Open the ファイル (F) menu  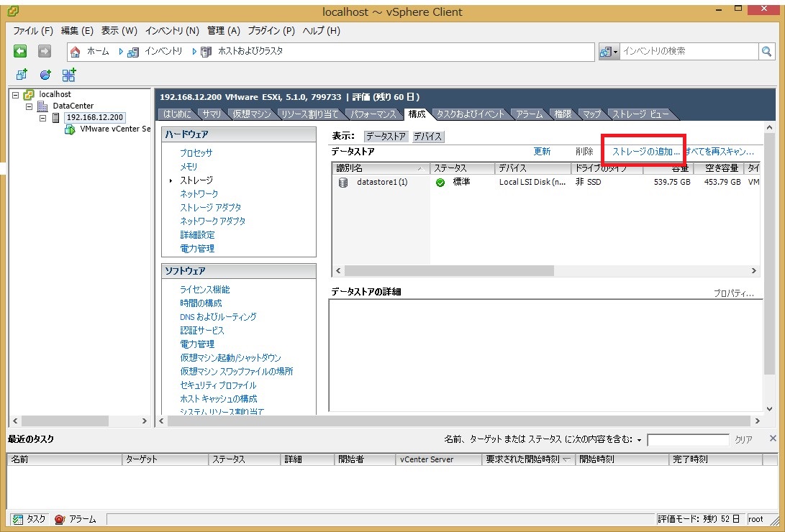tap(33, 31)
